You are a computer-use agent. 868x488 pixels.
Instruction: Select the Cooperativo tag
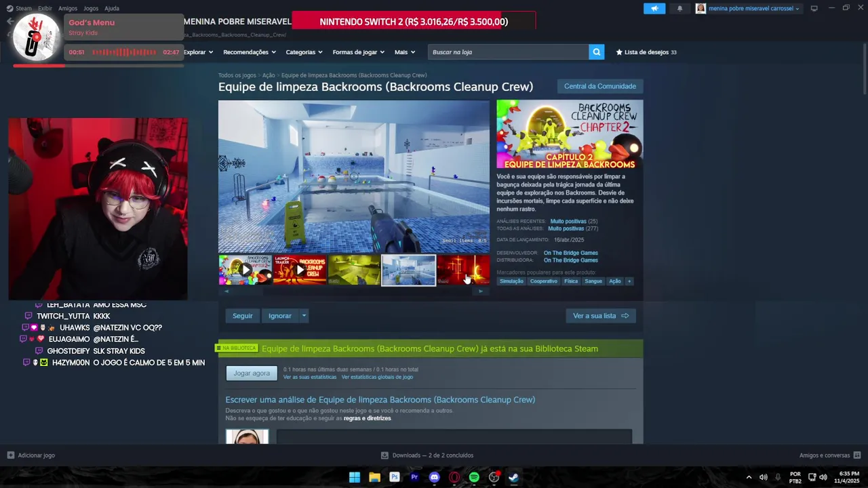pos(544,281)
